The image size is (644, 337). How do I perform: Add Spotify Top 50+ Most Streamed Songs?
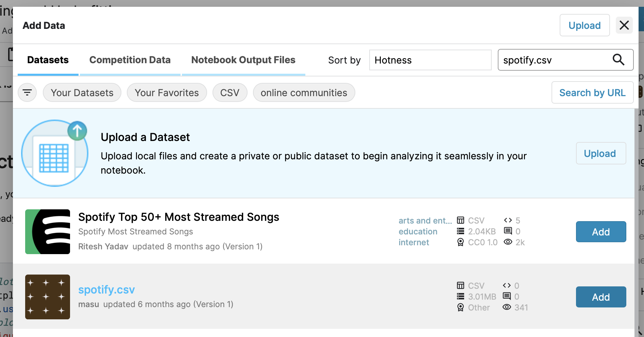point(601,232)
